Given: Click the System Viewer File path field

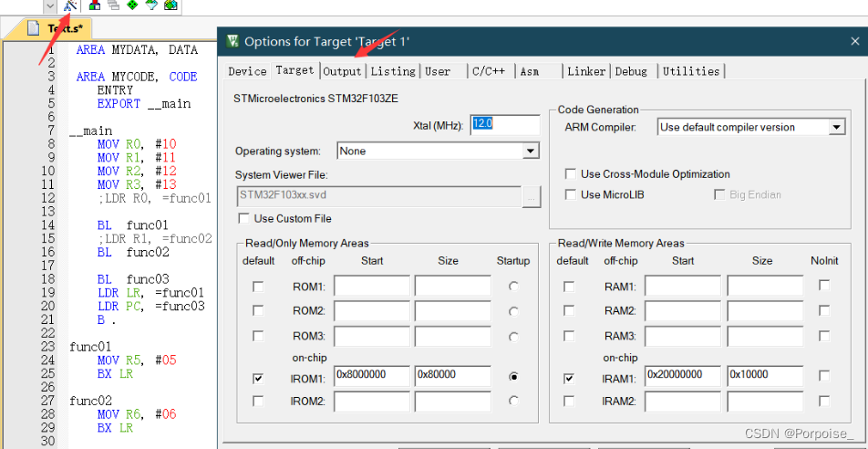Looking at the screenshot, I should tap(378, 196).
